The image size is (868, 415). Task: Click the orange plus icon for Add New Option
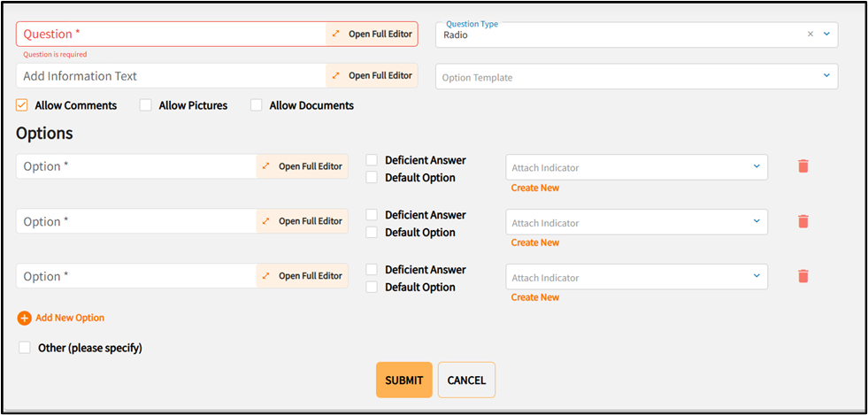pos(25,318)
